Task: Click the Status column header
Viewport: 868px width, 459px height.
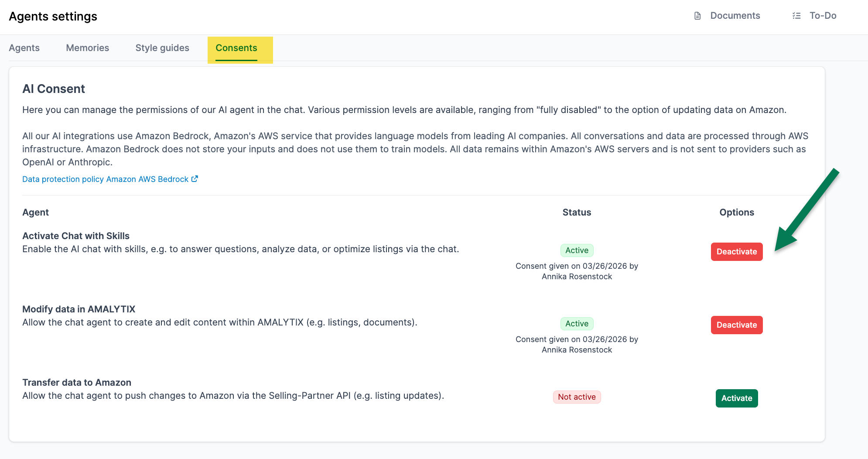Action: pyautogui.click(x=577, y=212)
